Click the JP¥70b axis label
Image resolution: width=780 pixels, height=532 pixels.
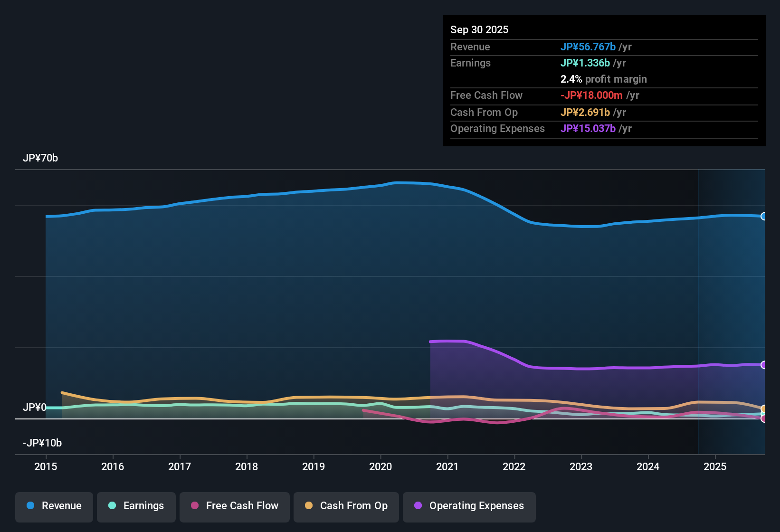[x=41, y=158]
